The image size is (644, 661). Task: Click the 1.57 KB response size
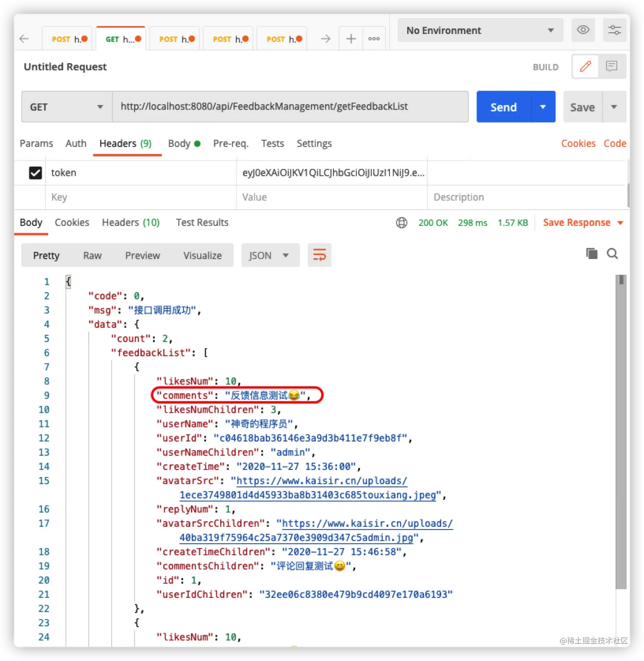513,222
